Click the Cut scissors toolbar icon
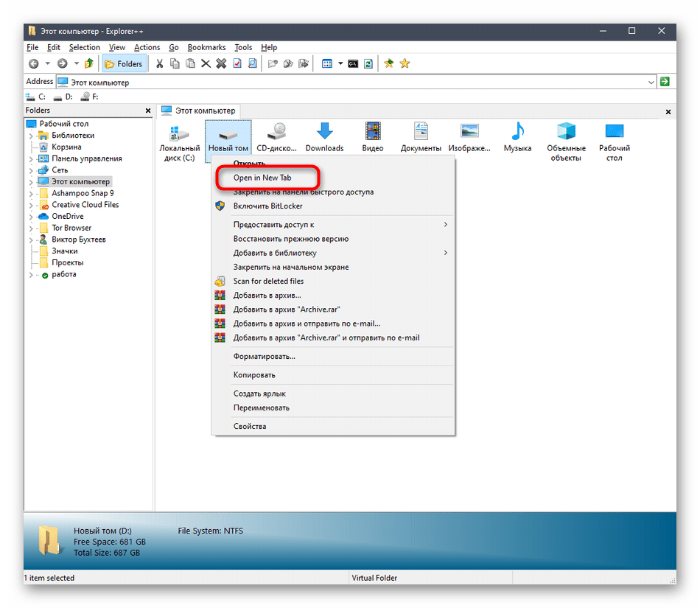The height and width of the screenshot is (608, 700). coord(159,64)
